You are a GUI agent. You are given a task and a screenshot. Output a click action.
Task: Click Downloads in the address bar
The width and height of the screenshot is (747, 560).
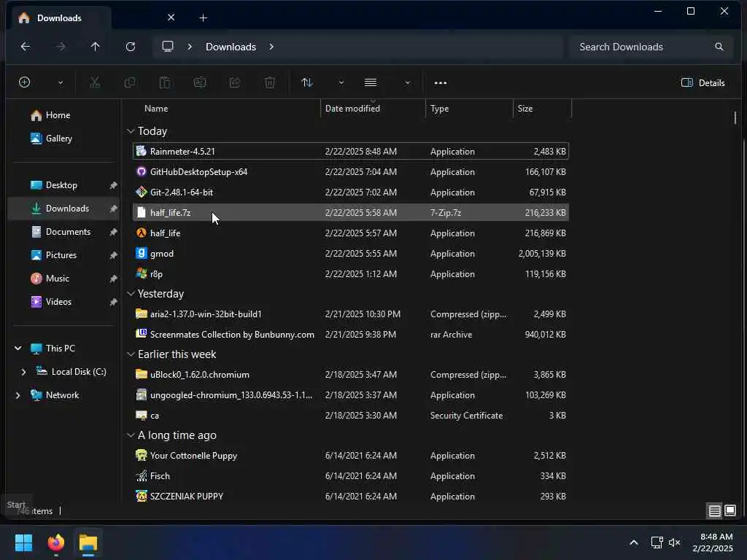pos(231,47)
